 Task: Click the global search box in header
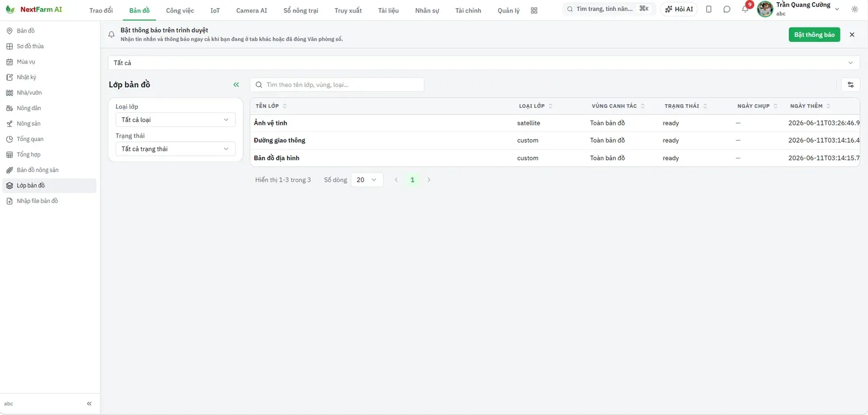[x=608, y=9]
